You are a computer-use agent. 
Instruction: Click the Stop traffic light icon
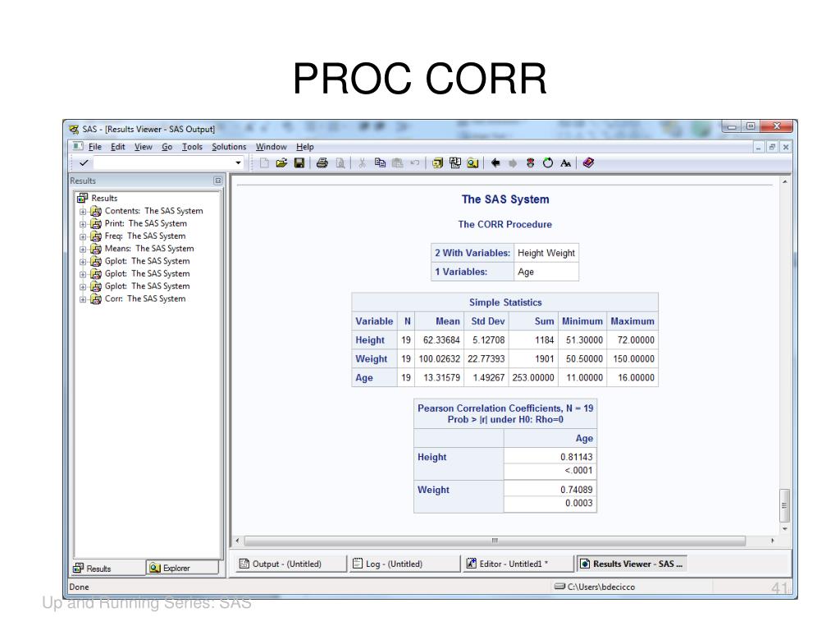pyautogui.click(x=531, y=163)
